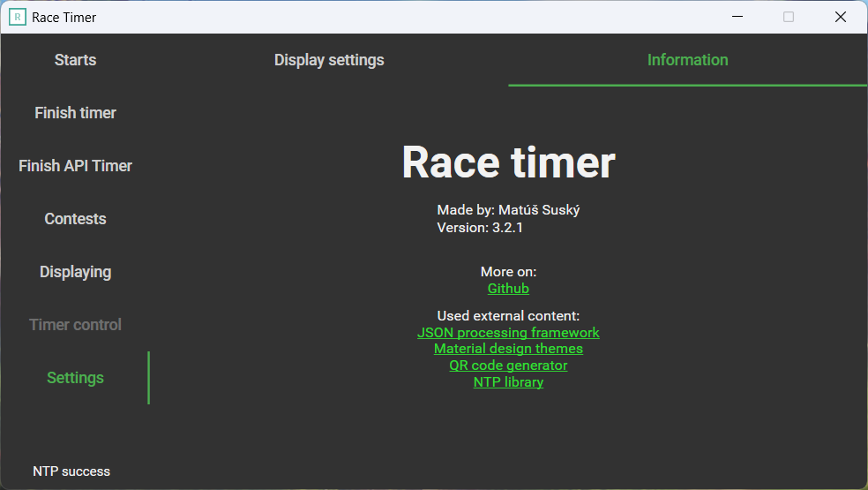Go to the Finish timer section

pyautogui.click(x=75, y=113)
